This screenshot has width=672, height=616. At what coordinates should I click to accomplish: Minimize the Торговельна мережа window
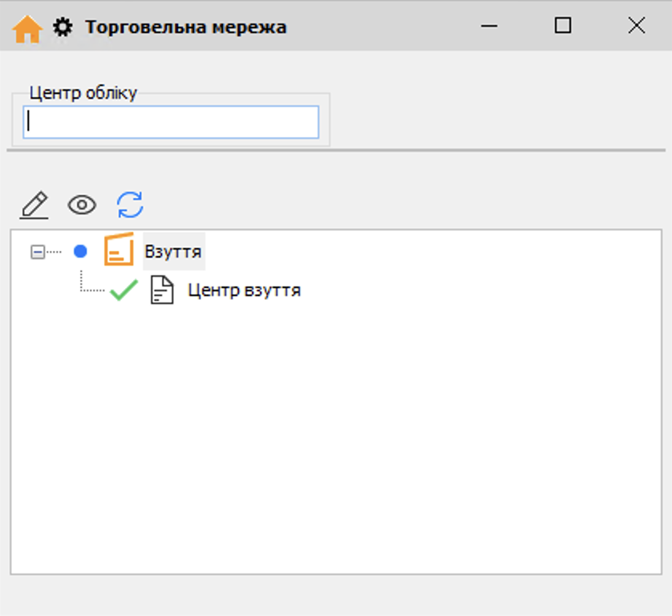click(x=489, y=26)
